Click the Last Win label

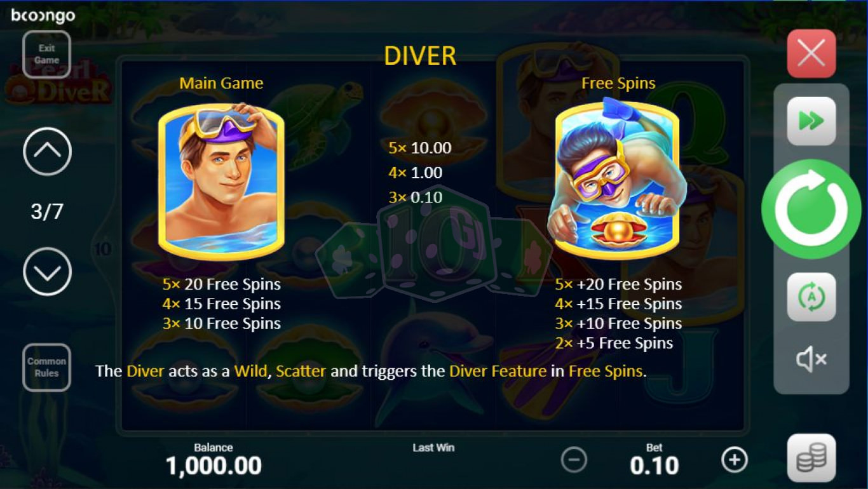[x=433, y=448]
